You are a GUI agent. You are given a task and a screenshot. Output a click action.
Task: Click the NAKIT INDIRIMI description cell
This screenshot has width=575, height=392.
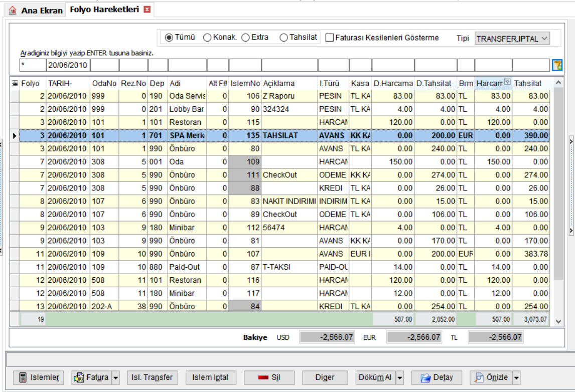(x=290, y=201)
